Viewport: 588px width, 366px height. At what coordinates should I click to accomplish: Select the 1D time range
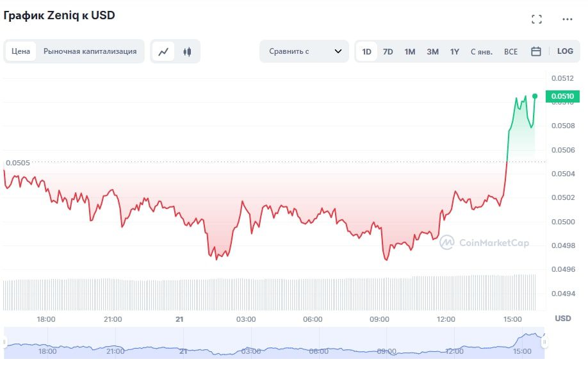coord(367,52)
